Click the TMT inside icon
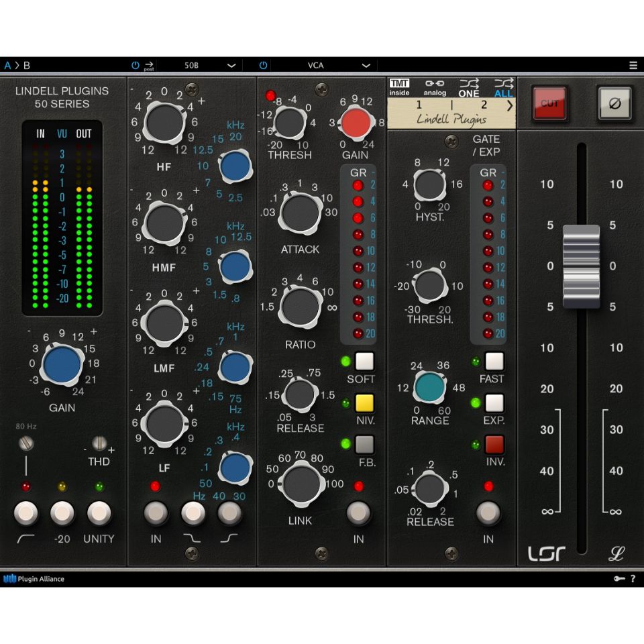Image resolution: width=644 pixels, height=644 pixels. (x=399, y=87)
